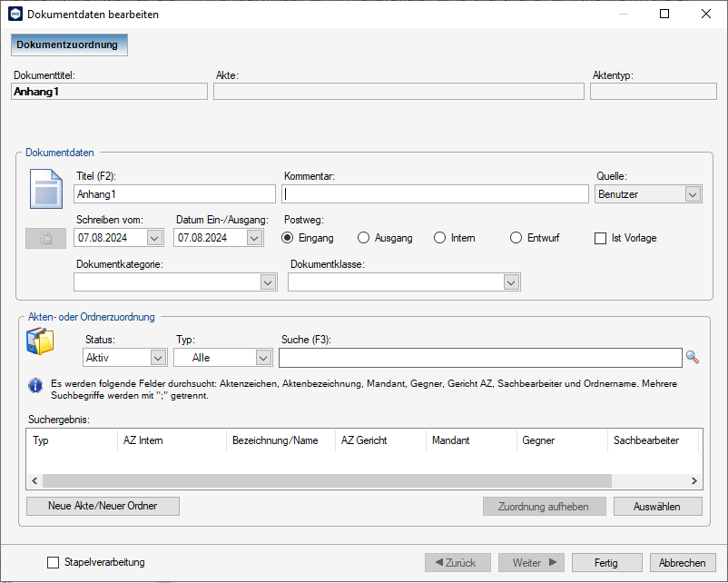Open the Datum Ein-/Ausgang date picker
Viewport: 728px width, 583px height.
254,238
